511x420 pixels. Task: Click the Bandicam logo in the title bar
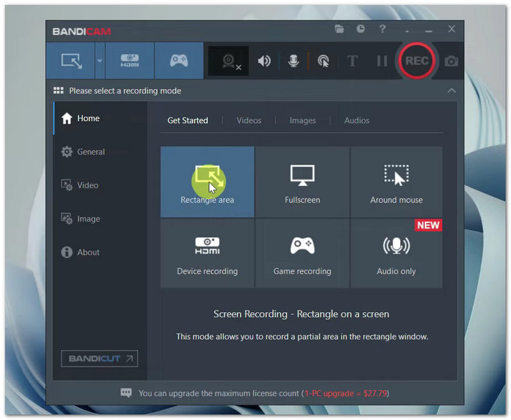point(82,31)
